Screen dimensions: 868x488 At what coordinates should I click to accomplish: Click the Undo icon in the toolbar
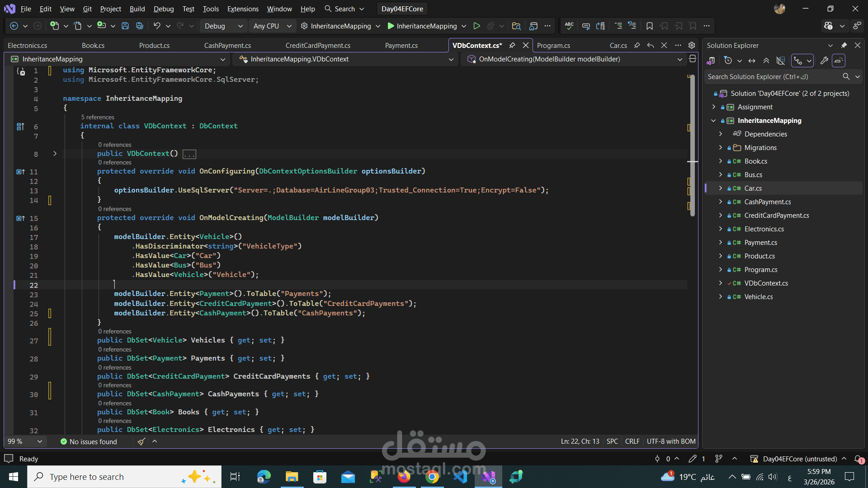(156, 26)
